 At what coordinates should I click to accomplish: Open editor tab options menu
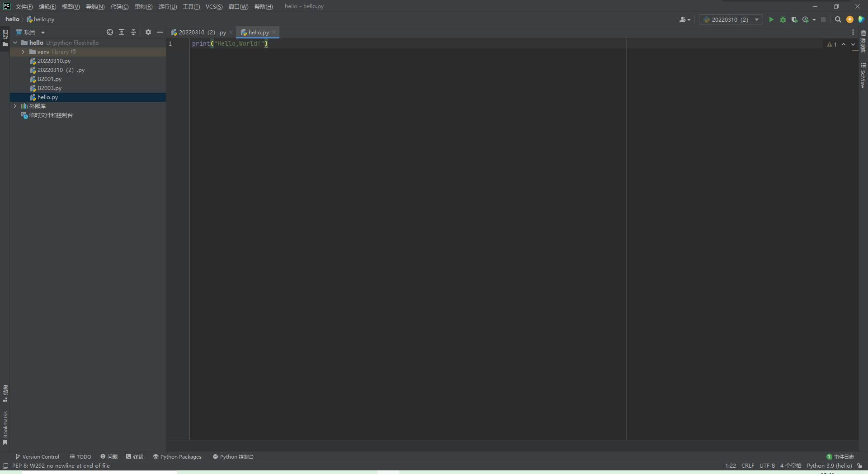pos(853,32)
